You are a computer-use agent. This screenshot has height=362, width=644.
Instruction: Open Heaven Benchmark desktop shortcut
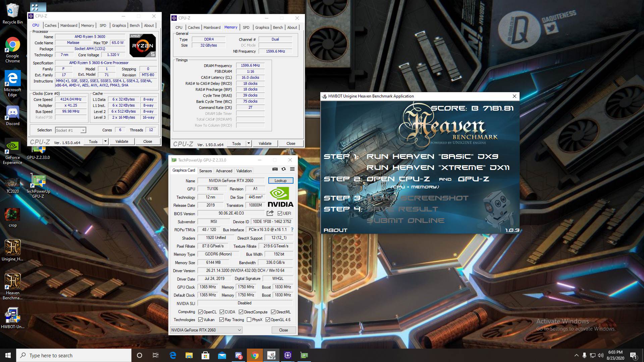click(x=12, y=287)
